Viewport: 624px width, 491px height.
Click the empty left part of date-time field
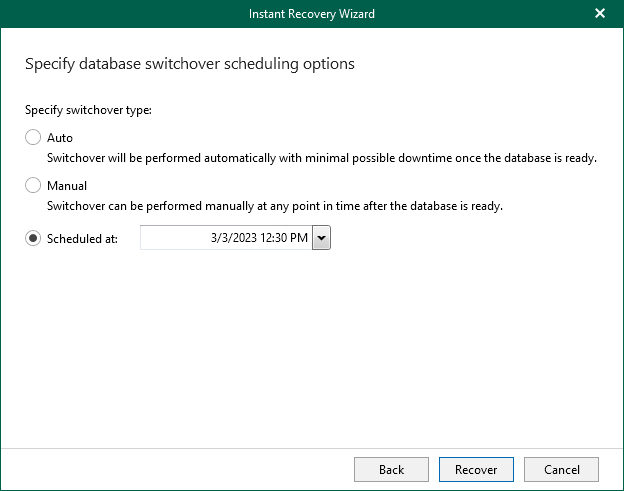tap(172, 238)
